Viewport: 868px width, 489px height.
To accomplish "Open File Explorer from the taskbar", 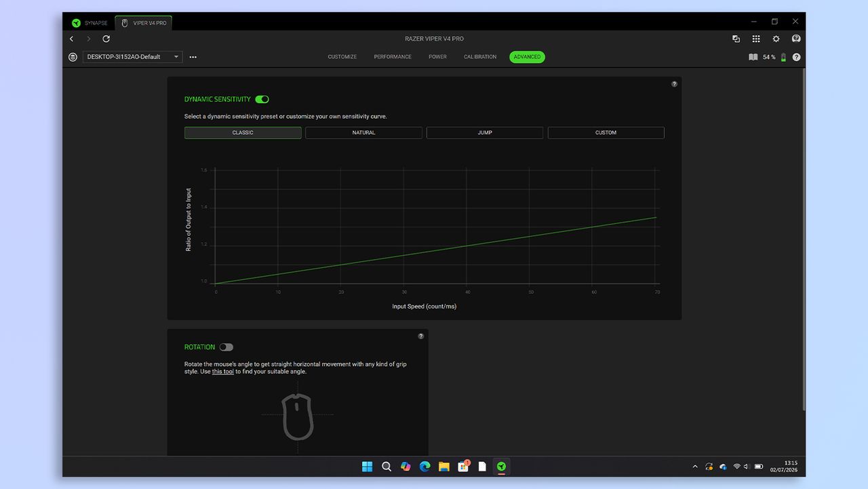I will (443, 467).
